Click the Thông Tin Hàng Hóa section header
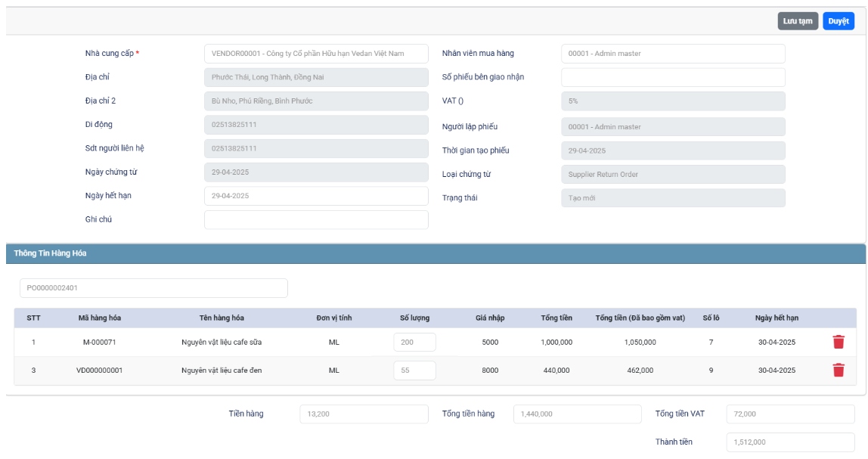The image size is (868, 459). pyautogui.click(x=50, y=253)
